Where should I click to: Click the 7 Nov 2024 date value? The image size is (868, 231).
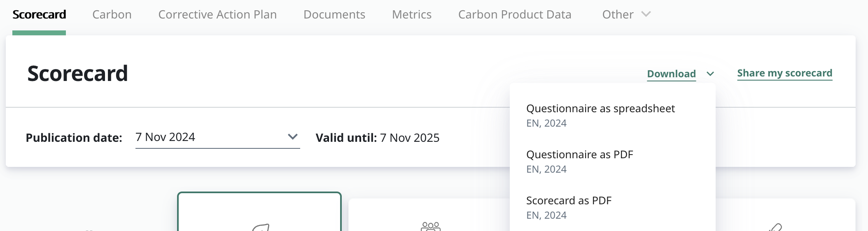pyautogui.click(x=166, y=137)
